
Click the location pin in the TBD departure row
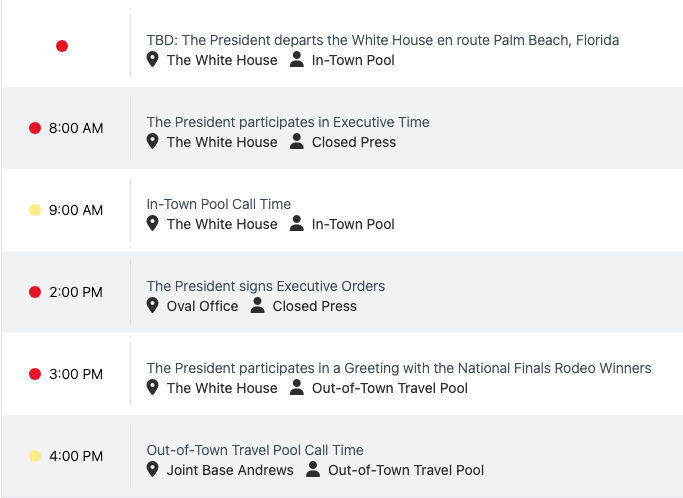(153, 60)
